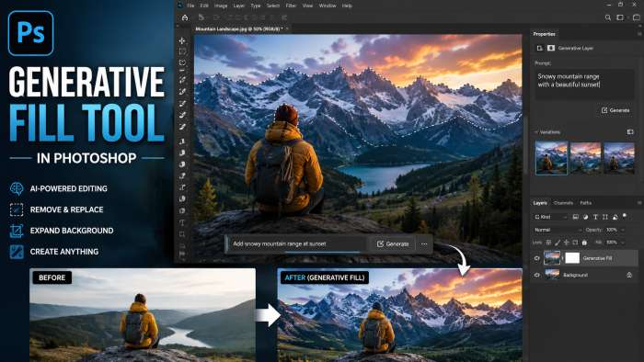Image resolution: width=644 pixels, height=362 pixels.
Task: Click the layer icon beside Generative Layer
Action: 540,48
